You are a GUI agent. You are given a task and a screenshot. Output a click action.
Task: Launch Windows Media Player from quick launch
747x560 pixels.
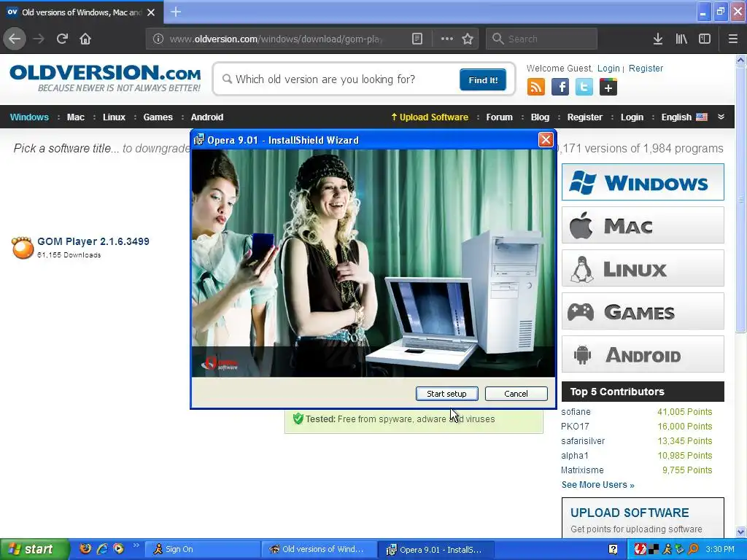118,548
